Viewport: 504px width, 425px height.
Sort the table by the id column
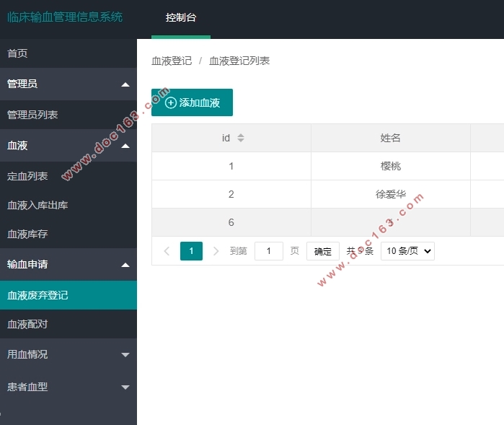pos(241,138)
